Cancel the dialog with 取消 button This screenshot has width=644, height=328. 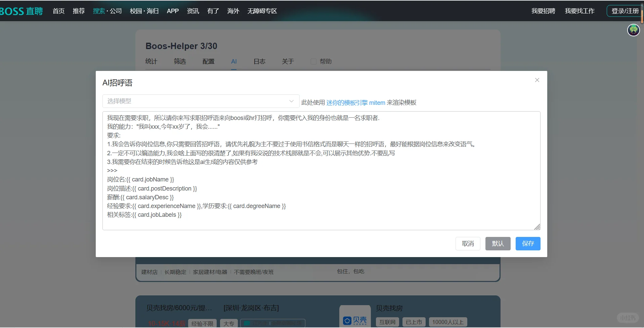point(468,244)
